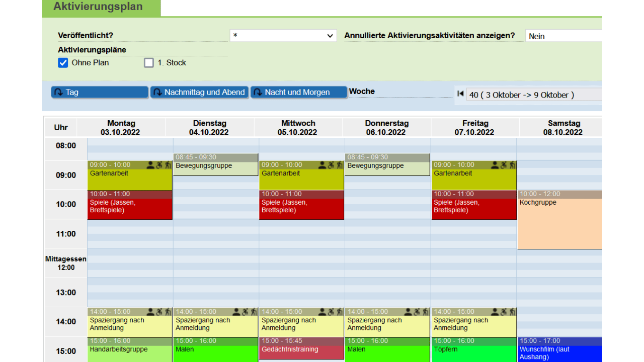Click wheelchair icon on Friday Spaziergang

coord(503,312)
